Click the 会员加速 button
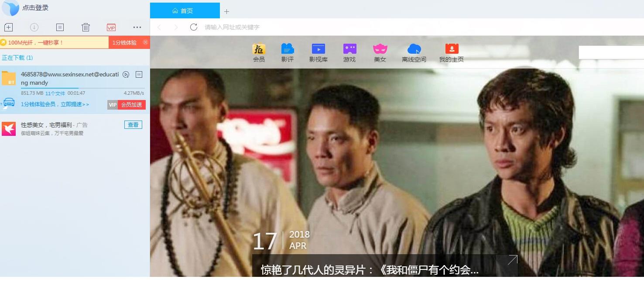Viewport: 644px width, 283px height. (x=131, y=105)
